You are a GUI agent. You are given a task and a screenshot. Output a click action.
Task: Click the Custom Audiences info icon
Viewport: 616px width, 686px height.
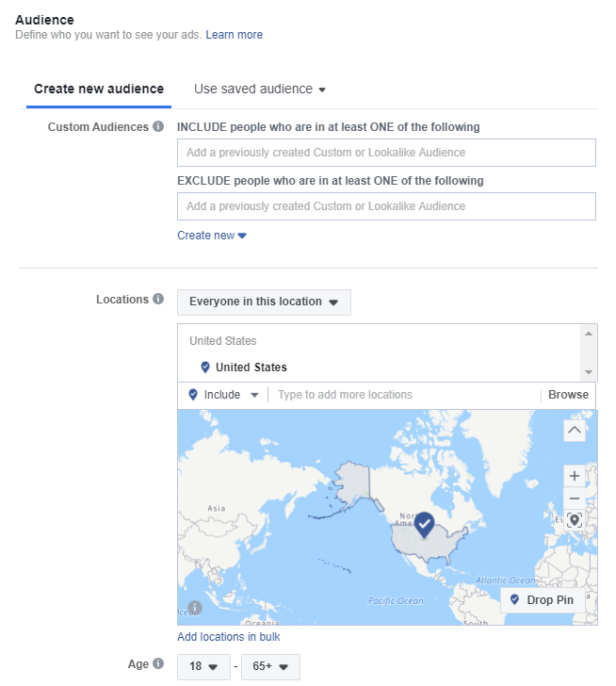(159, 127)
